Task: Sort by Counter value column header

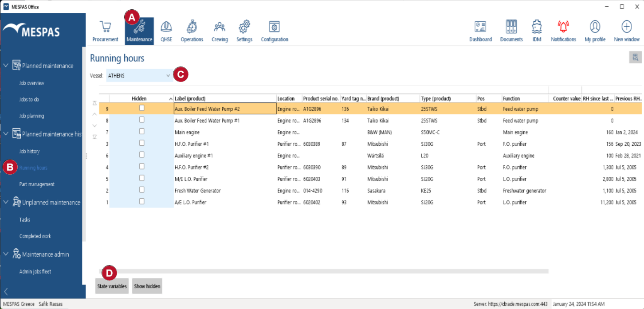Action: coord(565,98)
